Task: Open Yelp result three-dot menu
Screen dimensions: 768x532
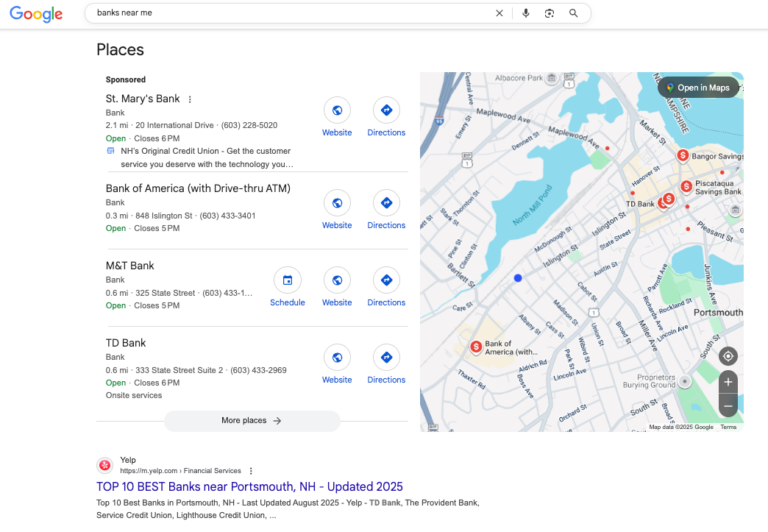Action: point(251,471)
